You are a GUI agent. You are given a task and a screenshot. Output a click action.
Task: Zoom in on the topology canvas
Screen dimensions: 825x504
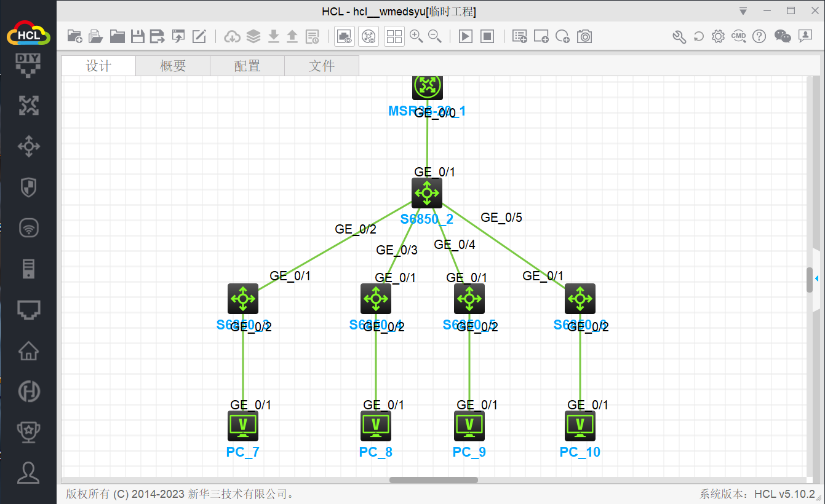(416, 36)
